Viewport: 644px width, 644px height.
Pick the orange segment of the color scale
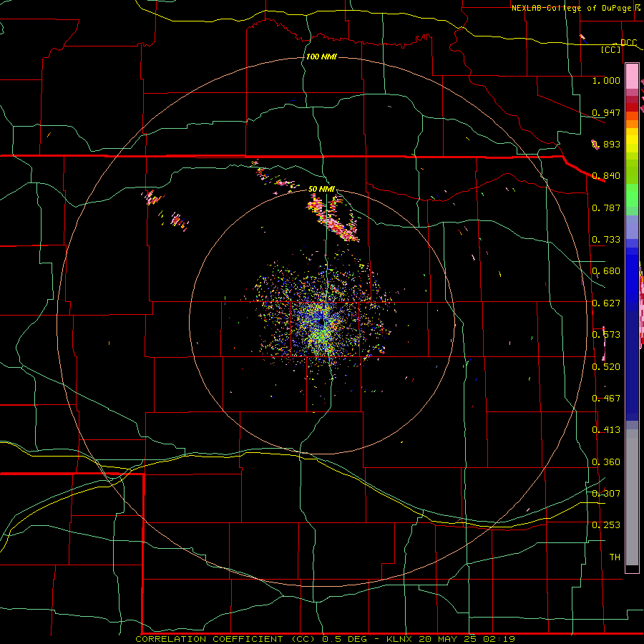pyautogui.click(x=632, y=120)
